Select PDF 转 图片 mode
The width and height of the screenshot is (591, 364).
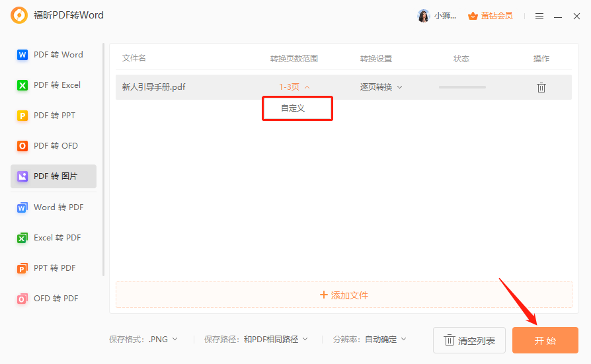point(54,176)
